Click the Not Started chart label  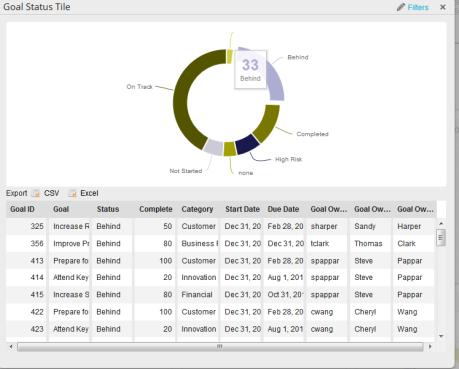(x=186, y=171)
